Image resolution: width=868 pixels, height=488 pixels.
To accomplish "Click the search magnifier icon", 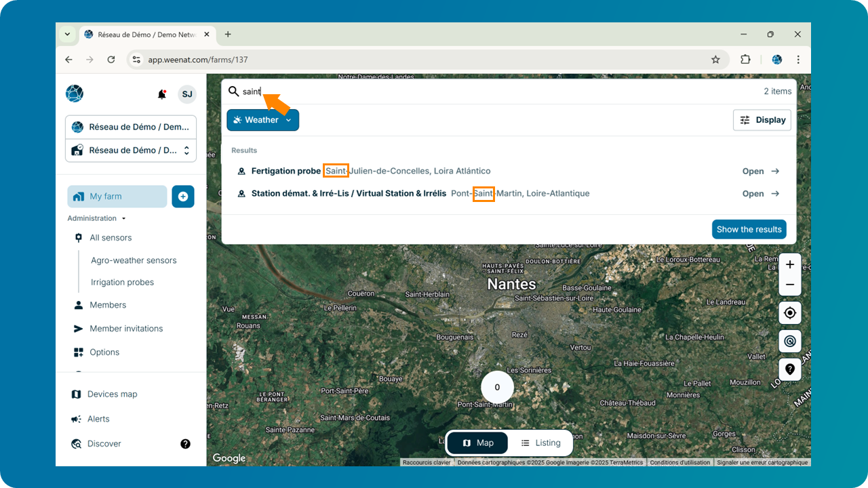I will coord(233,91).
